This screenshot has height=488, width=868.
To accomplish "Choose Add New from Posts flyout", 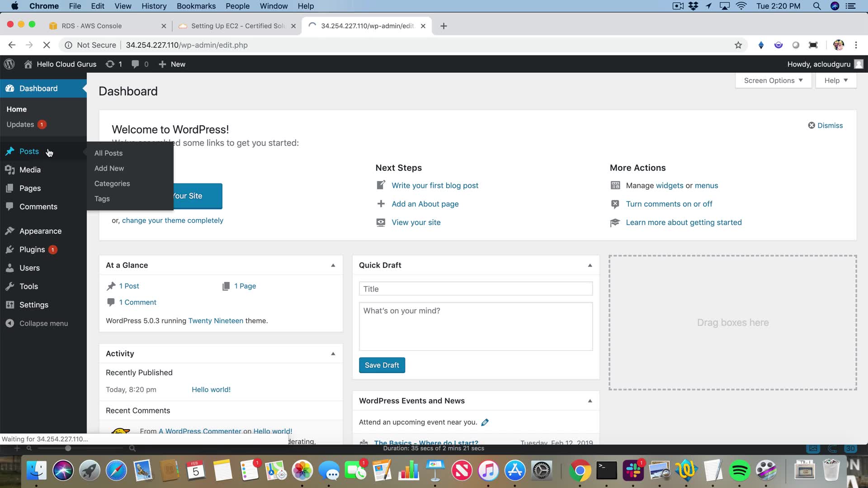I will pos(109,168).
